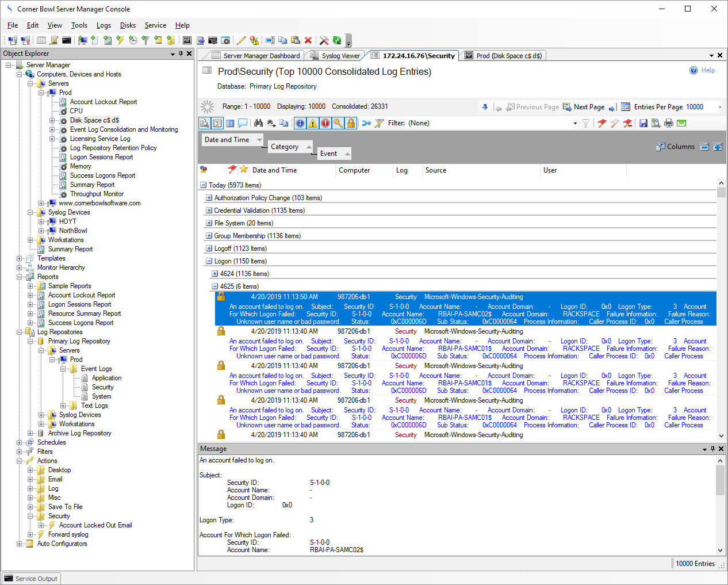Click the performance chart monitor icon
The width and height of the screenshot is (728, 585).
pos(187,40)
